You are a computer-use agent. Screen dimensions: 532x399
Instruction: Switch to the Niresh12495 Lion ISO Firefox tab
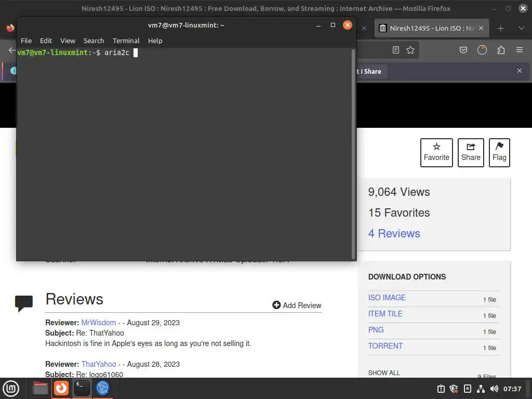click(432, 28)
